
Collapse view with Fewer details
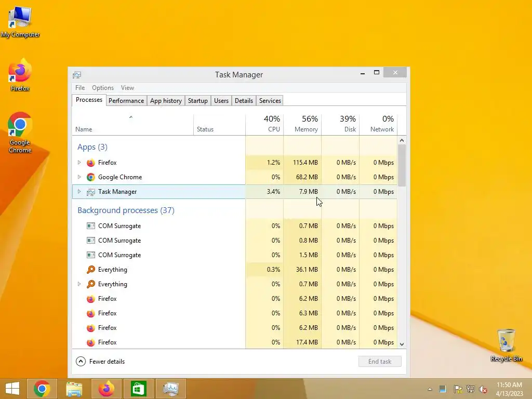(x=100, y=362)
